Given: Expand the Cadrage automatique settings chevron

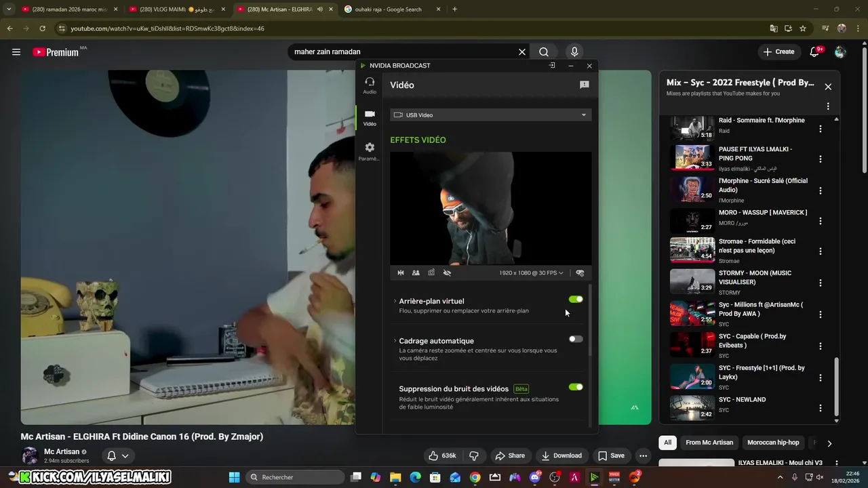Looking at the screenshot, I should point(395,341).
